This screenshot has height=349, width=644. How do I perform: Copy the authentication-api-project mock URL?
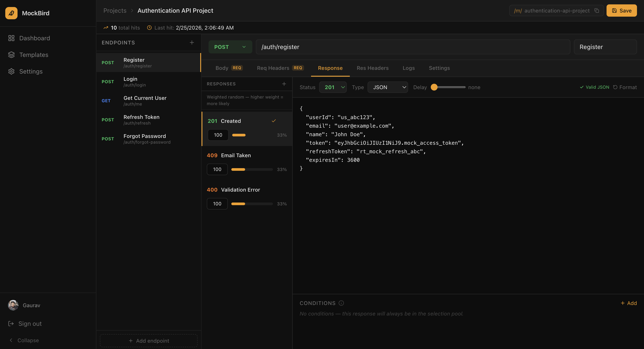click(597, 11)
